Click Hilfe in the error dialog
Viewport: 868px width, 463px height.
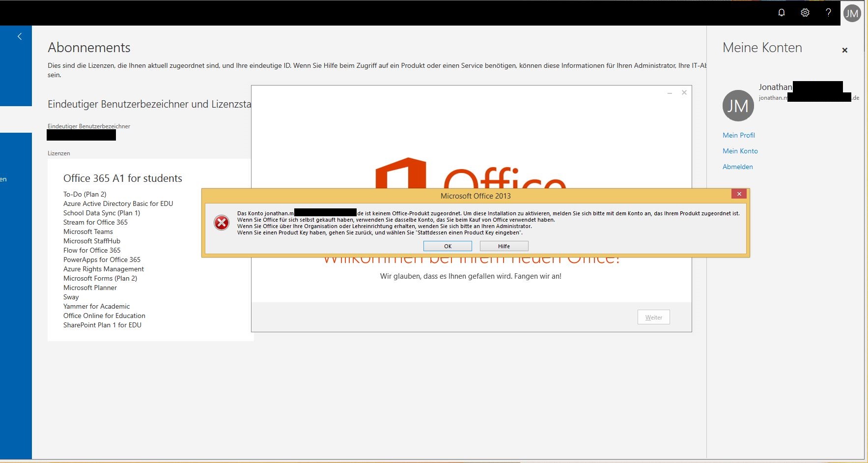click(504, 246)
